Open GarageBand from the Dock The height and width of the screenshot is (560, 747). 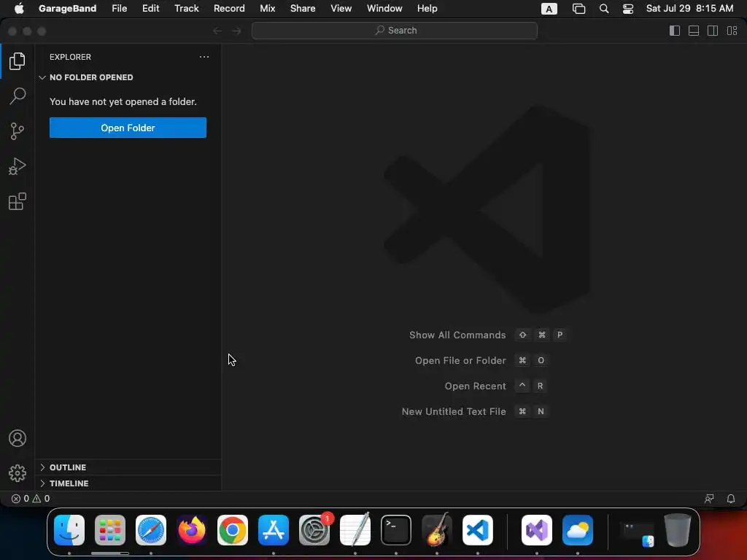[x=437, y=530]
